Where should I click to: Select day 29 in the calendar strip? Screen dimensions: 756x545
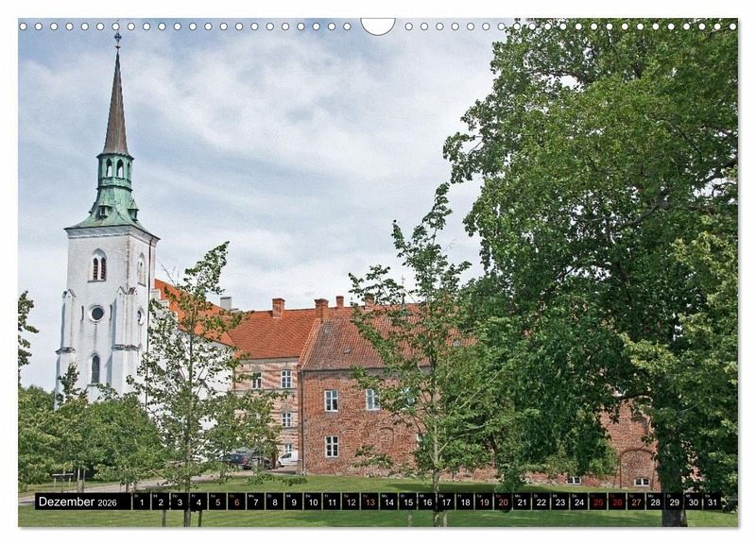coord(675,502)
